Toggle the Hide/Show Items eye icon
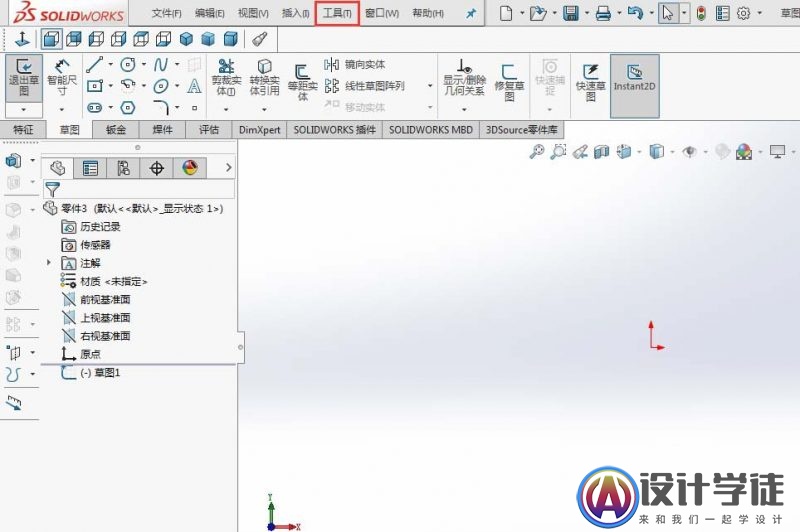This screenshot has width=800, height=532. coord(690,151)
